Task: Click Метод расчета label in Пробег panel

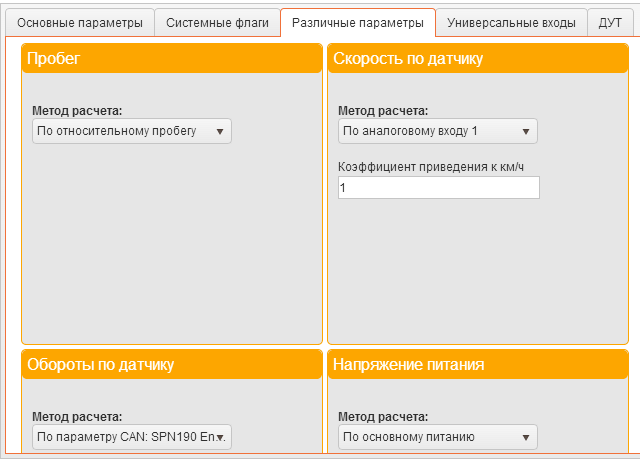Action: point(77,111)
